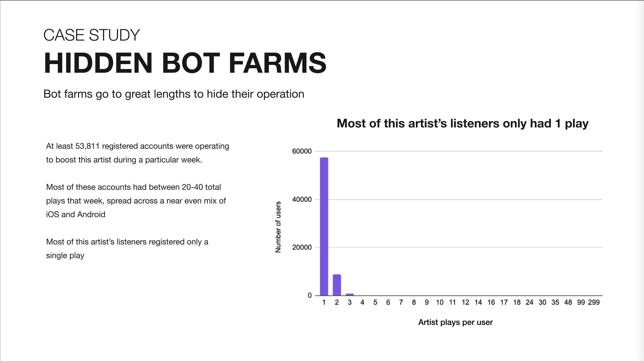Select the paragraph about iOS and Android
Image resolution: width=644 pixels, height=361 pixels.
(x=136, y=201)
